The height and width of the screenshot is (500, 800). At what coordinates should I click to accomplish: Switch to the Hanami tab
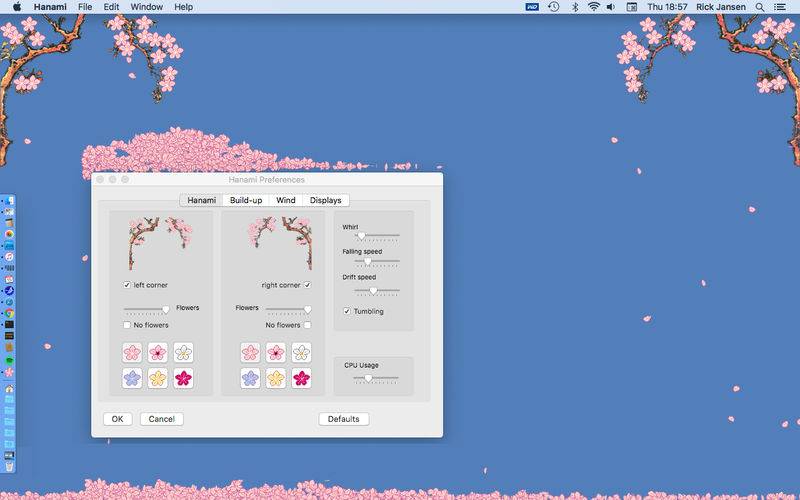point(201,200)
